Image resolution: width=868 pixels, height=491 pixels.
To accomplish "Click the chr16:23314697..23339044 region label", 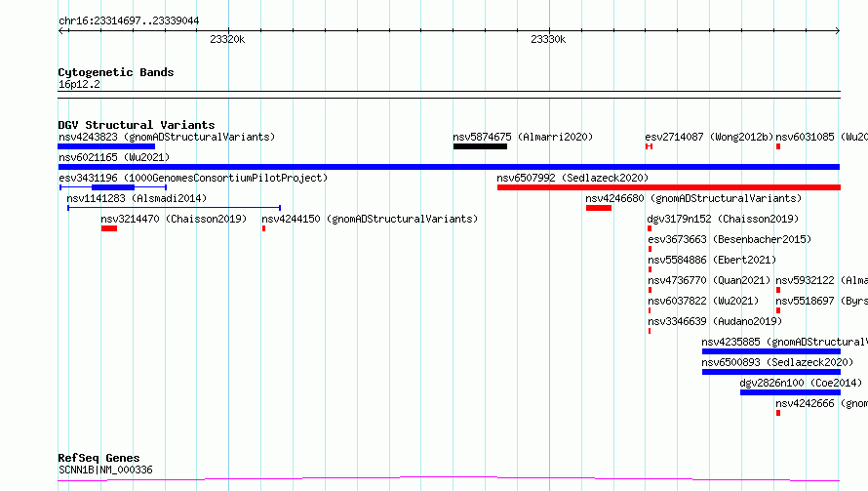I will pyautogui.click(x=129, y=20).
